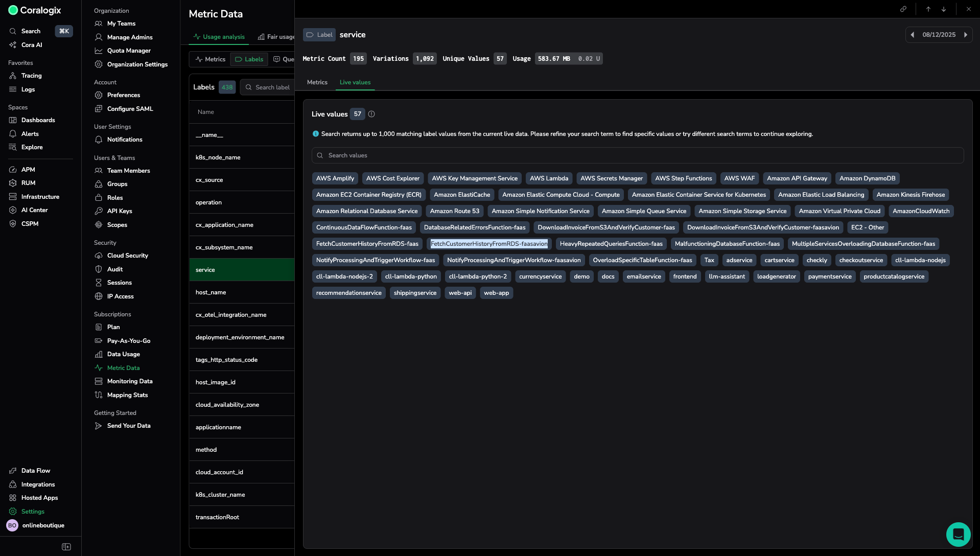Screen dimensions: 980x556
Task: Open Data Usage in Subscriptions
Action: point(123,354)
